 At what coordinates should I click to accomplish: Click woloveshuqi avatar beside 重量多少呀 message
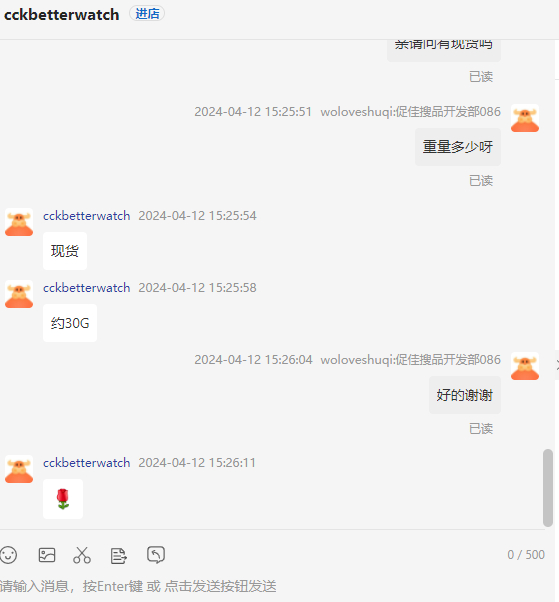pyautogui.click(x=525, y=118)
